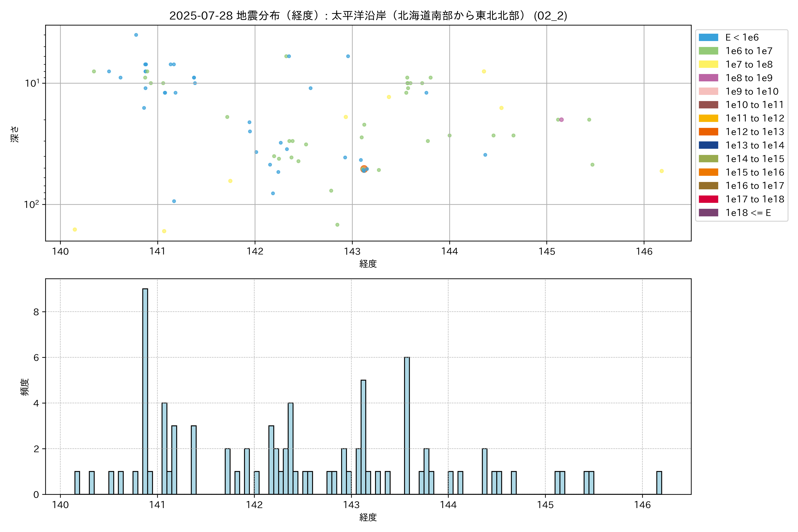
Task: Click the 経度 x-axis label under scatter plot
Action: (x=368, y=264)
